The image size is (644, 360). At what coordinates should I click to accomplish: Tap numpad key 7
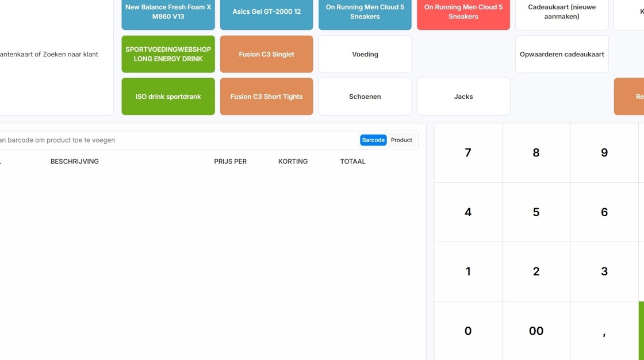468,153
